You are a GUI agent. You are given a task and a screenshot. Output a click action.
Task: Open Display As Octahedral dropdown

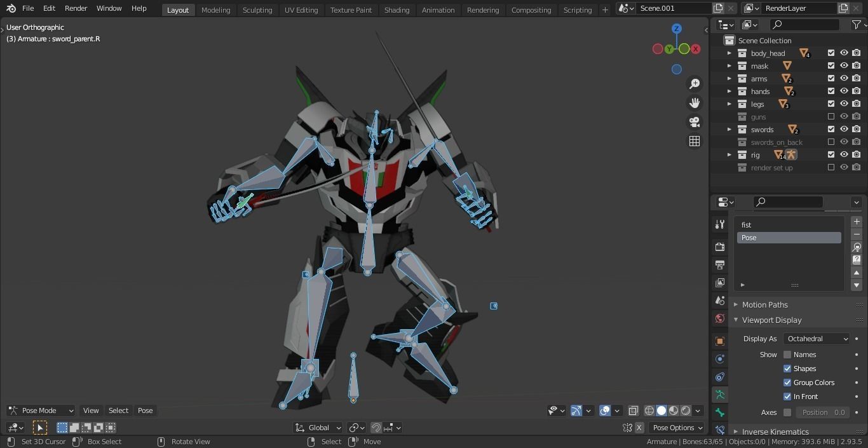(x=817, y=339)
